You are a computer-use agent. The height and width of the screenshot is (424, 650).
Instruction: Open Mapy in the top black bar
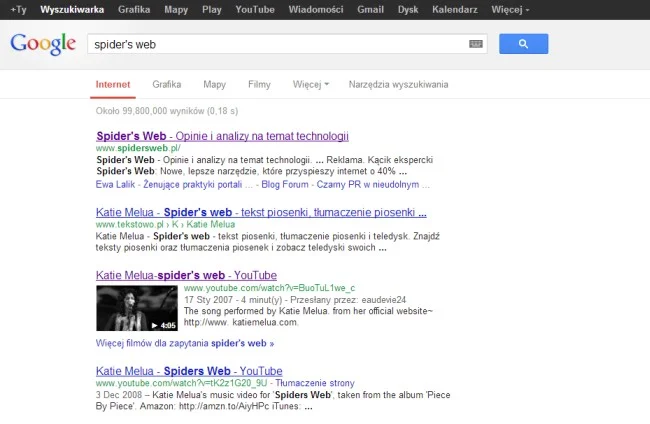tap(176, 10)
